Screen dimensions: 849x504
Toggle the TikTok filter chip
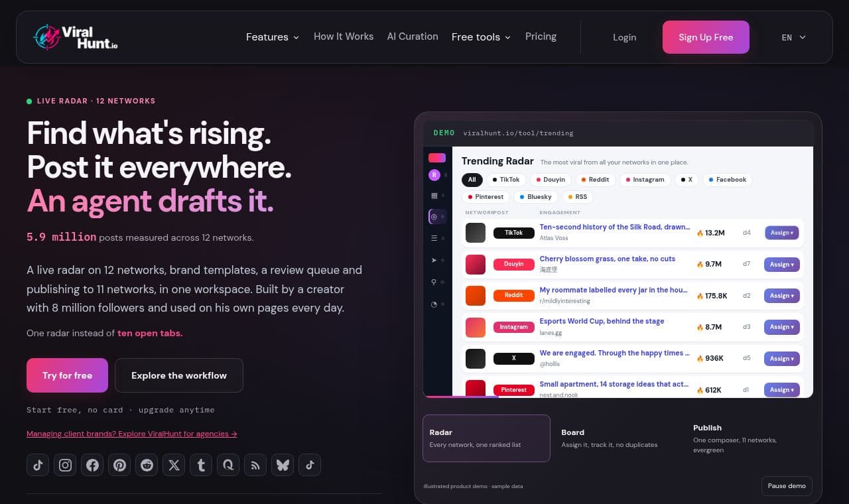point(507,180)
